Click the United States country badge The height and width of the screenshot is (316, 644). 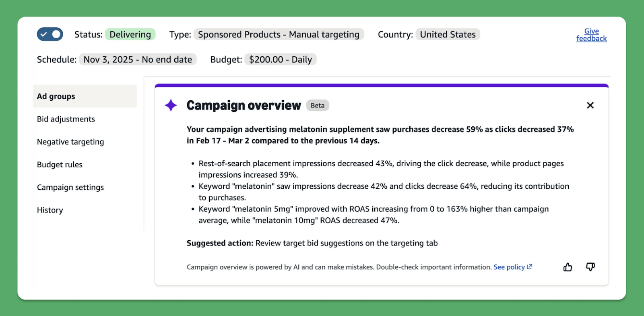click(x=448, y=35)
